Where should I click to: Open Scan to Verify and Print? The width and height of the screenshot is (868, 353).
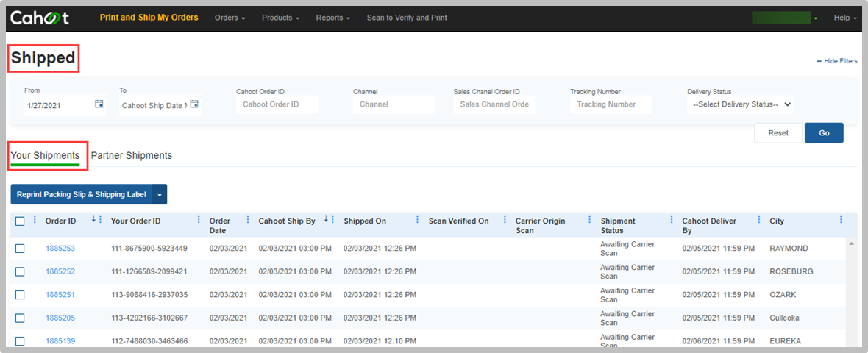407,18
